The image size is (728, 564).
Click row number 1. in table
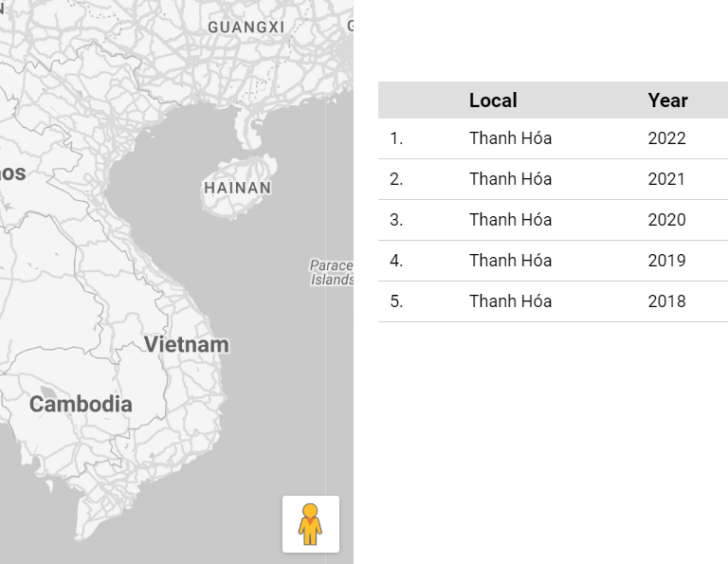tap(396, 138)
